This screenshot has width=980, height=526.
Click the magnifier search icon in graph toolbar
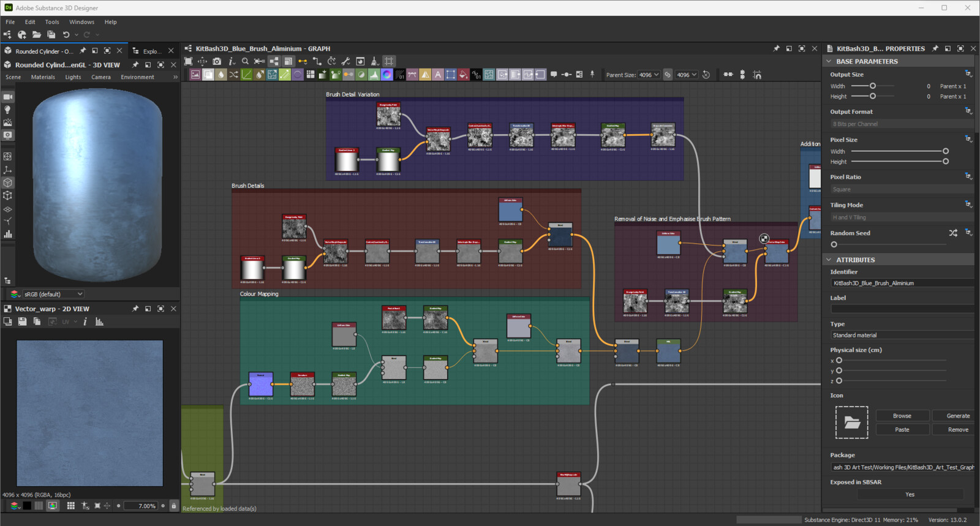click(245, 61)
